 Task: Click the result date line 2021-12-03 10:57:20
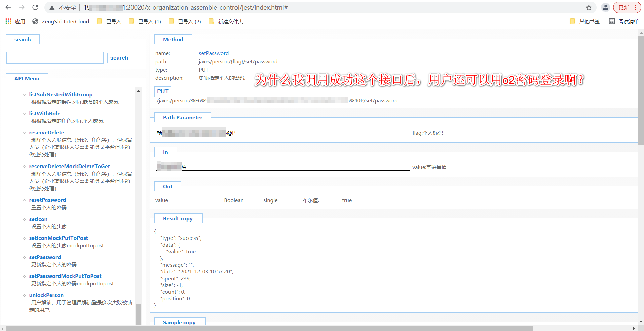[197, 272]
